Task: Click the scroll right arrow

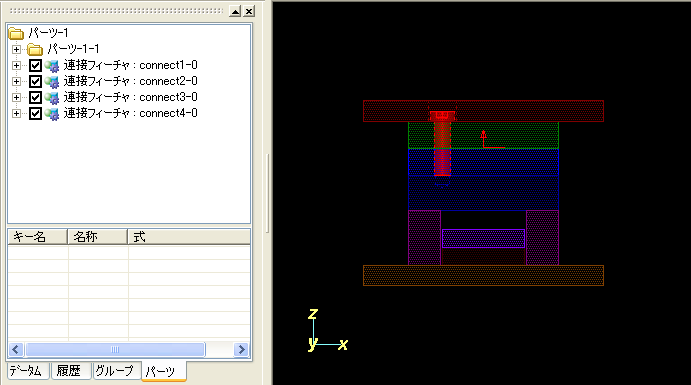Action: point(241,350)
